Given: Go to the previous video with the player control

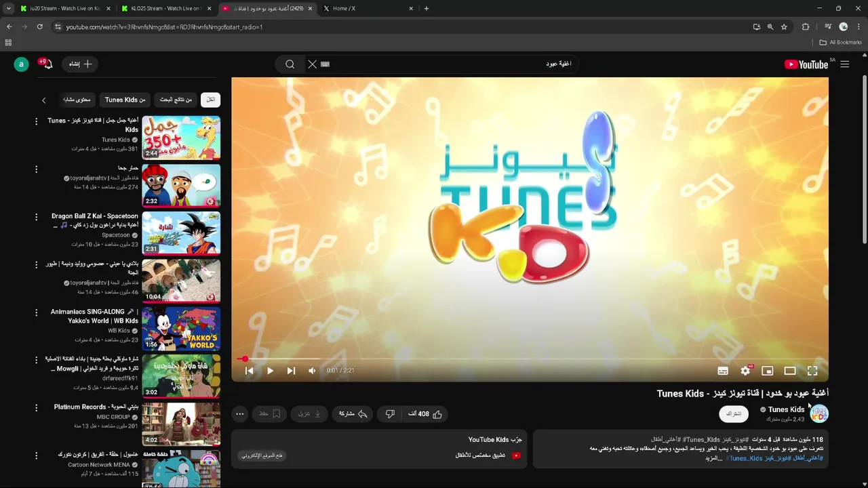Looking at the screenshot, I should pyautogui.click(x=249, y=371).
